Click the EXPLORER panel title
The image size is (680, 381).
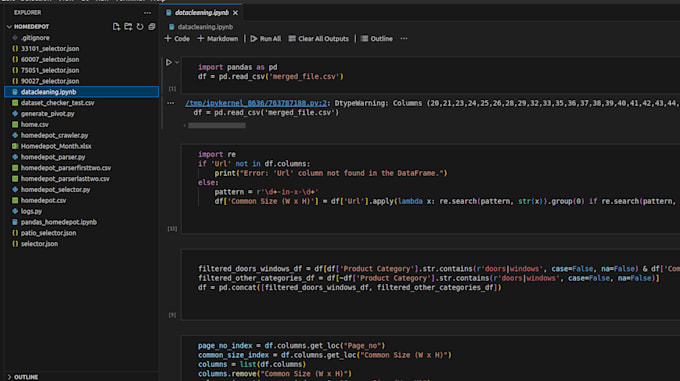(x=27, y=13)
